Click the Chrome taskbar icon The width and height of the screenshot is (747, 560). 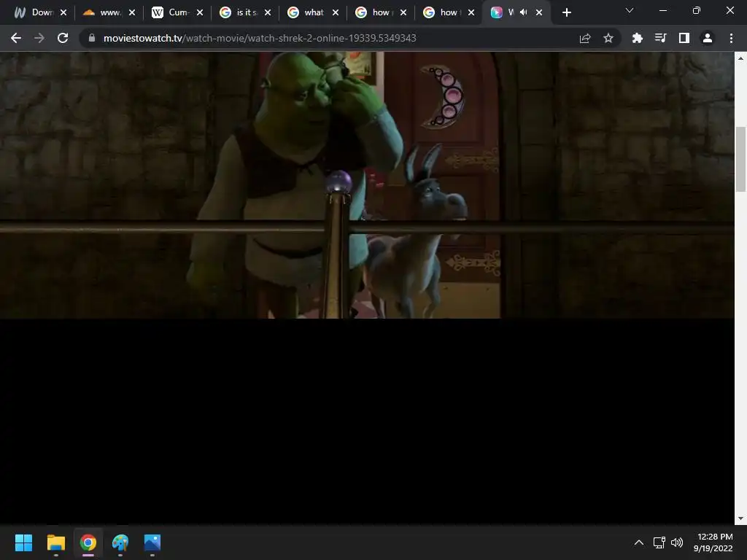(x=88, y=542)
